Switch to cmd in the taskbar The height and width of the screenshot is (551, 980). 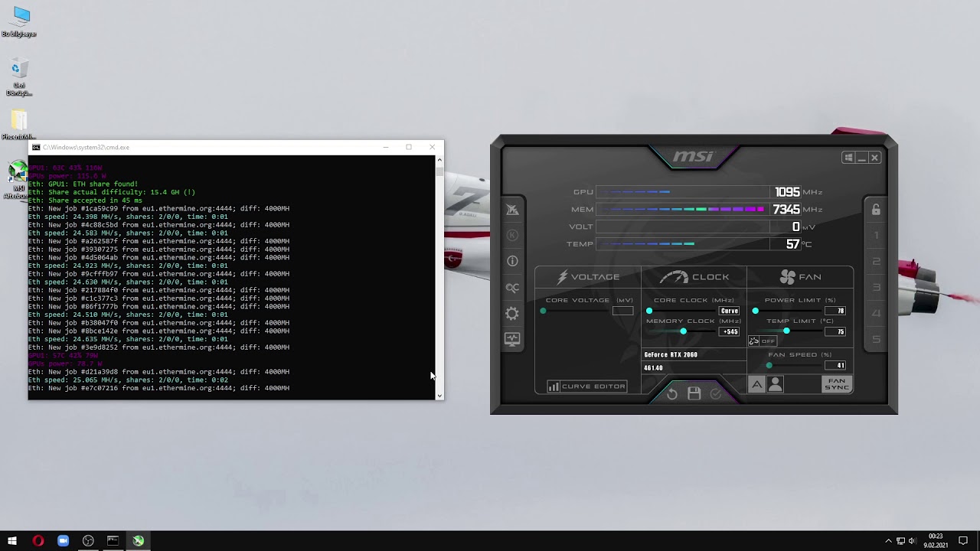tap(113, 541)
